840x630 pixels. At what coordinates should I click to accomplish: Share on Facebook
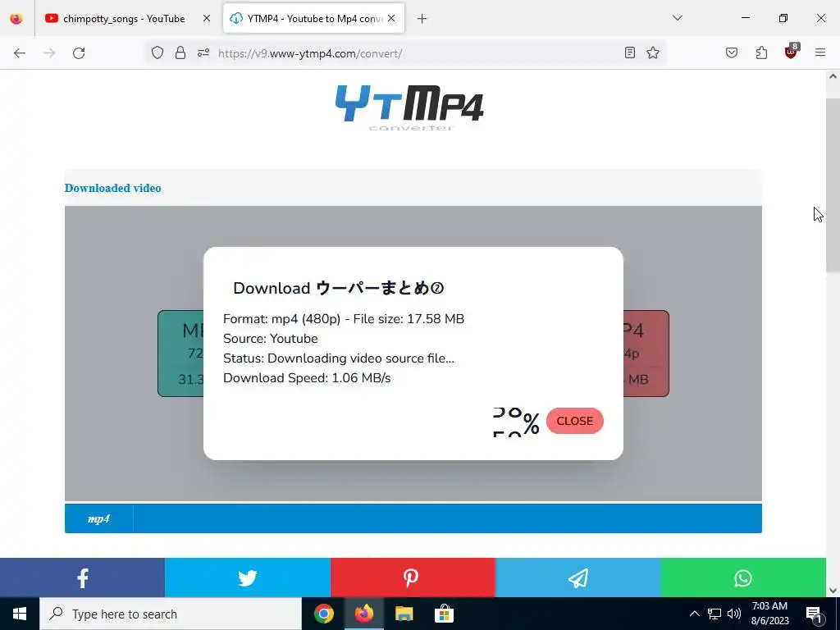click(x=83, y=577)
